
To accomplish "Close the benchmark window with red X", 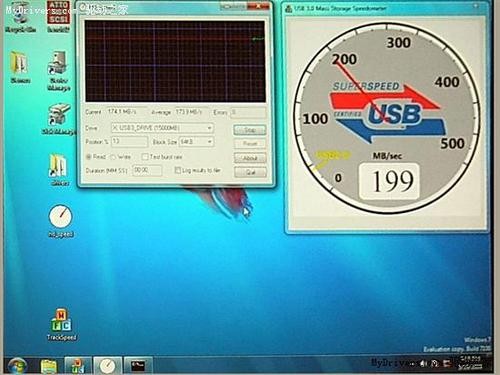I will (x=259, y=6).
